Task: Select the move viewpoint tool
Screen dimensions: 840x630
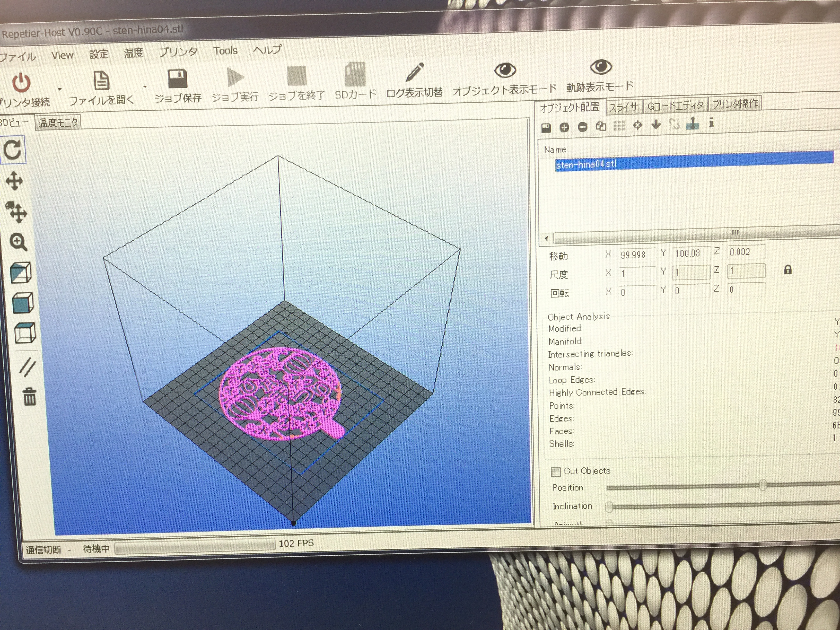Action: click(14, 181)
